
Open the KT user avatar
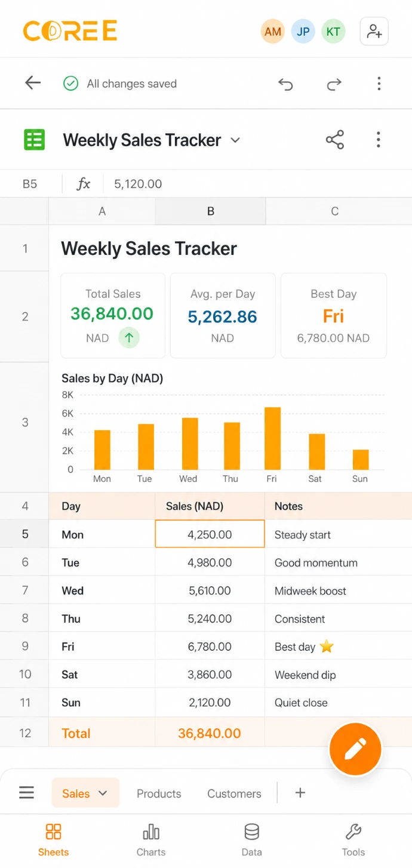(x=333, y=32)
